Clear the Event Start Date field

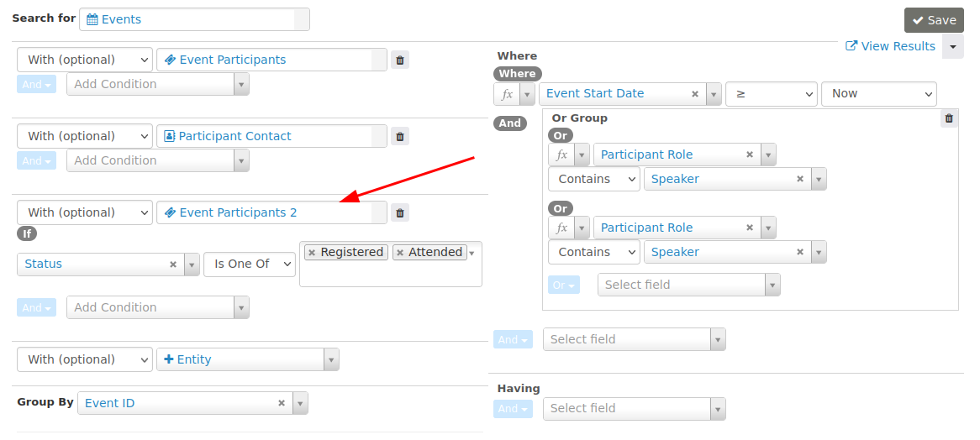(695, 94)
